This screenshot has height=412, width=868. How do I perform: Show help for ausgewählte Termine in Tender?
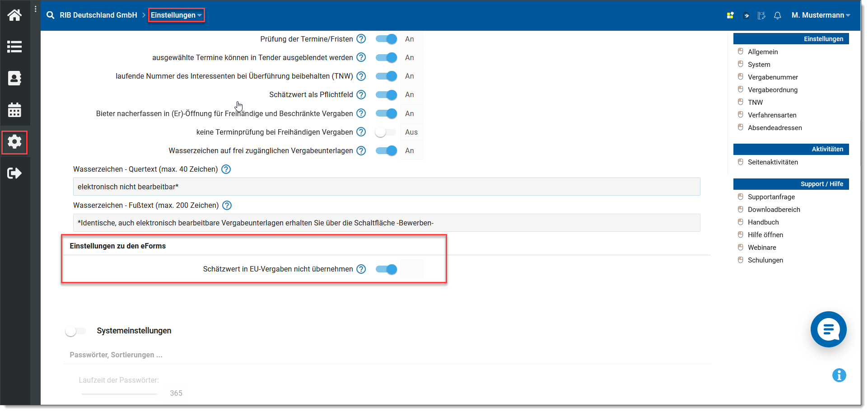[x=361, y=57]
